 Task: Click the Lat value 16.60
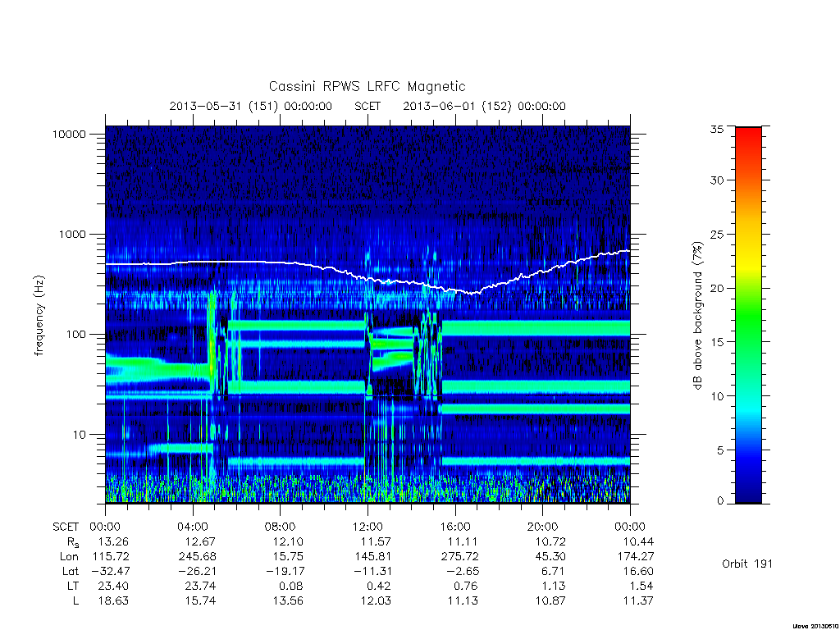(638, 572)
